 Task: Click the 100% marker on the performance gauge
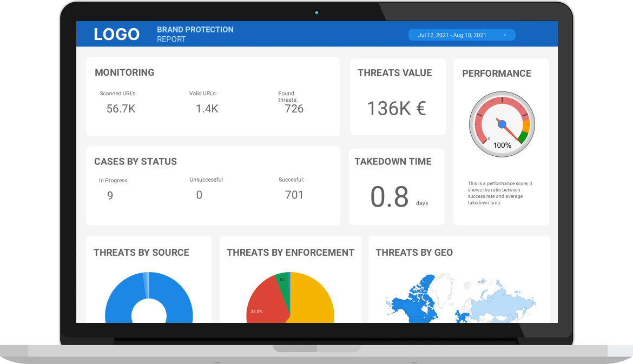[502, 145]
